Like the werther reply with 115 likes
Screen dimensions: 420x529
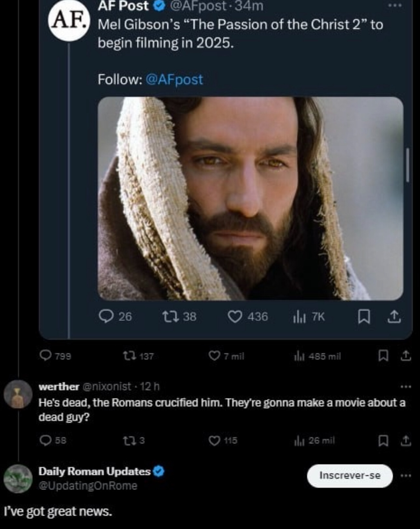[x=214, y=441]
